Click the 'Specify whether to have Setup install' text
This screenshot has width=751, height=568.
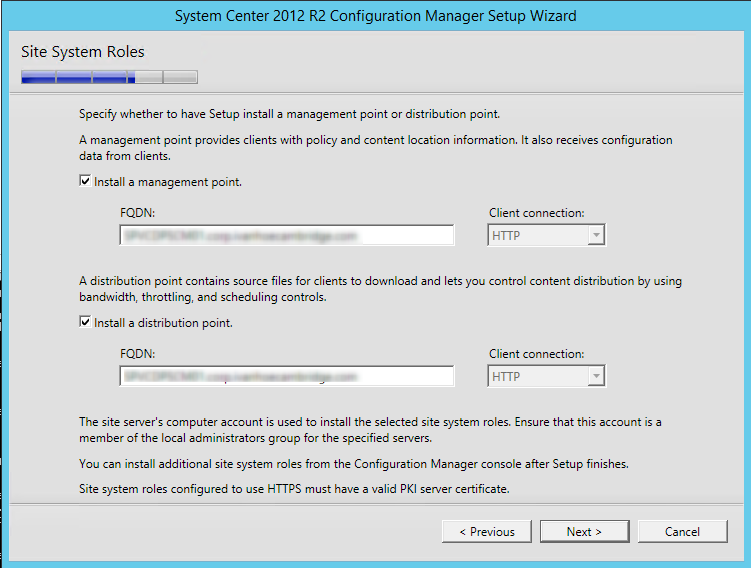[290, 114]
